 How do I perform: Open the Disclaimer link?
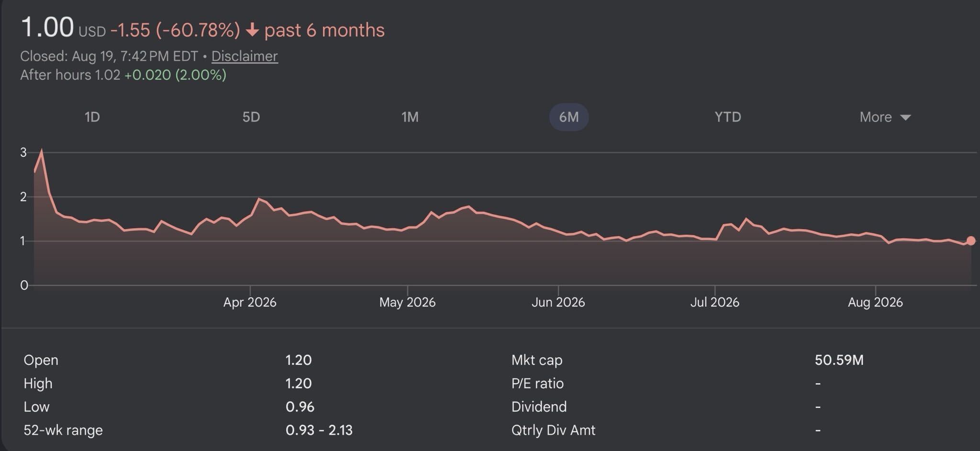click(245, 56)
